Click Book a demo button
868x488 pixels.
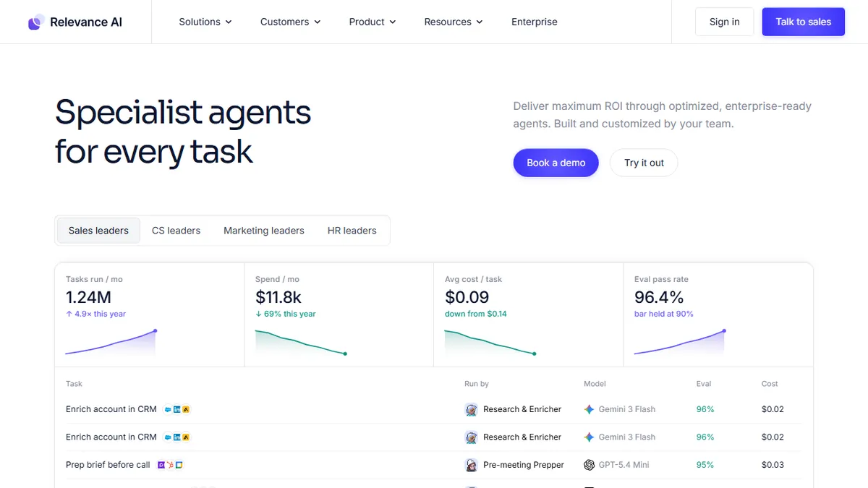point(556,163)
